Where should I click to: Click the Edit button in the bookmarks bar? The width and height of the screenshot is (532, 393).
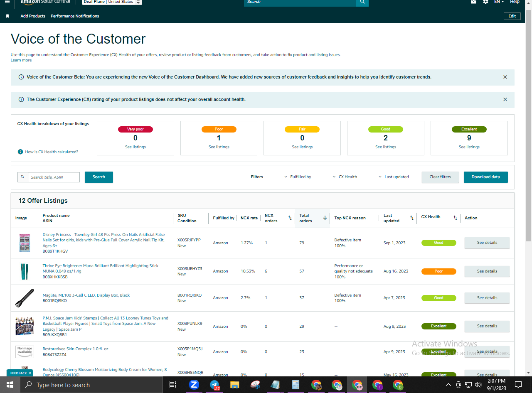[512, 16]
